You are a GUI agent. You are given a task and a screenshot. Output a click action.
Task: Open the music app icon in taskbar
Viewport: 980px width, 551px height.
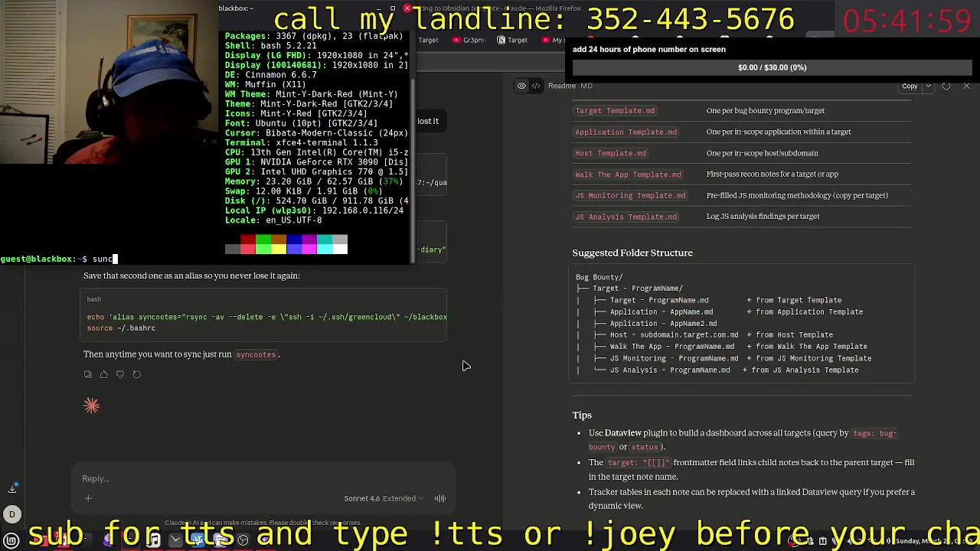154,540
